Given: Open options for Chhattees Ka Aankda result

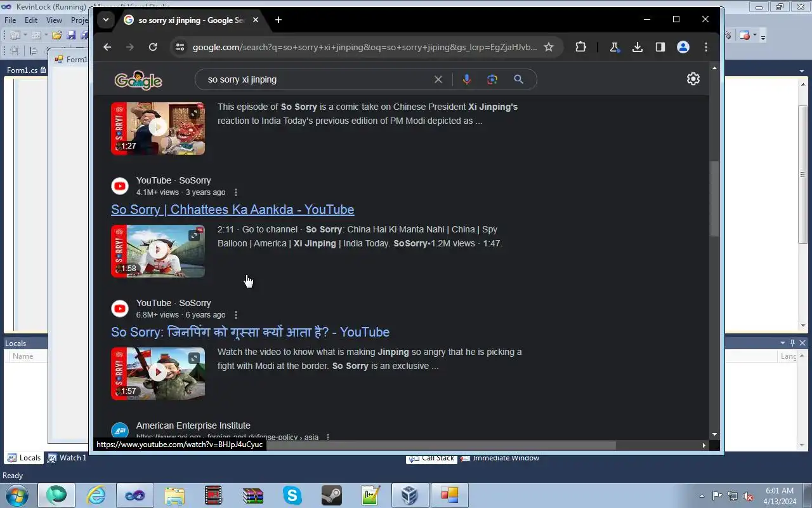Looking at the screenshot, I should click(236, 192).
